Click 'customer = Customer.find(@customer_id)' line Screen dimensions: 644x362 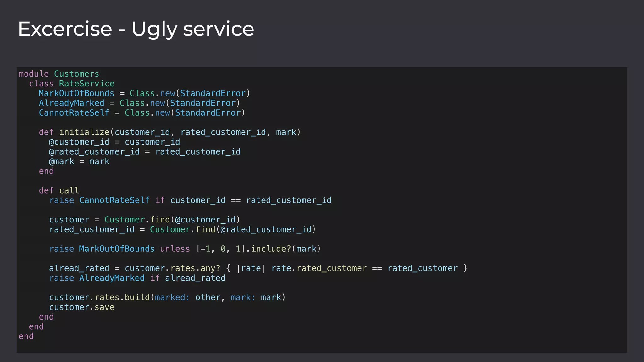pos(145,220)
